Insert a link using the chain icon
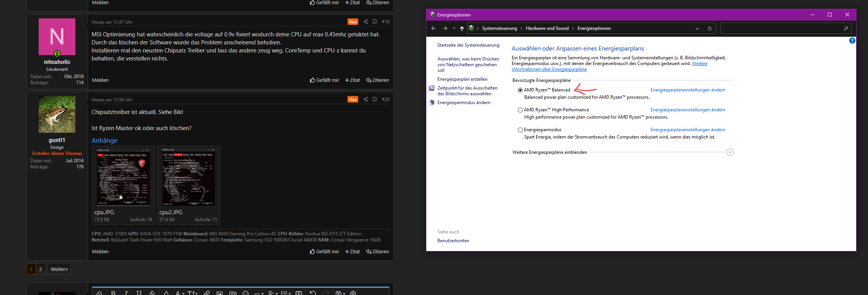Viewport: 868px width, 295px height. click(x=207, y=293)
